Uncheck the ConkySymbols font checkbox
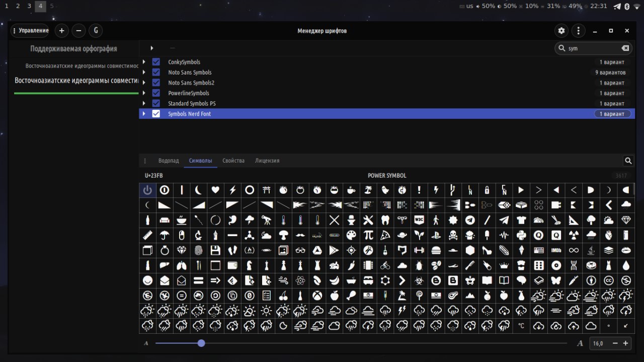644x362 pixels. (156, 62)
